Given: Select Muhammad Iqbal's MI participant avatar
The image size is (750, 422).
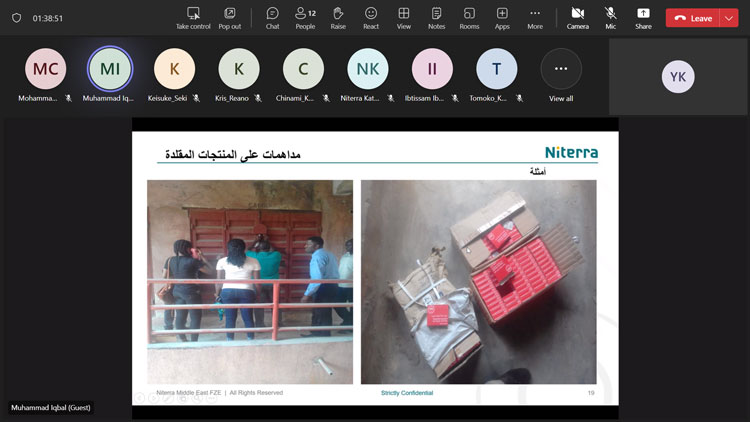Looking at the screenshot, I should point(110,69).
